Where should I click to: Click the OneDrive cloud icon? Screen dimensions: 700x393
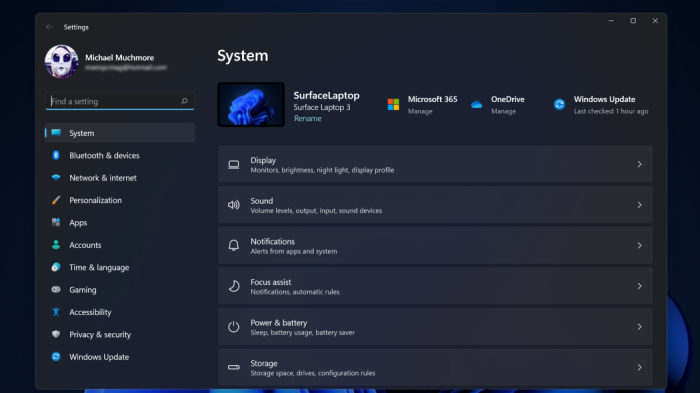coord(476,105)
